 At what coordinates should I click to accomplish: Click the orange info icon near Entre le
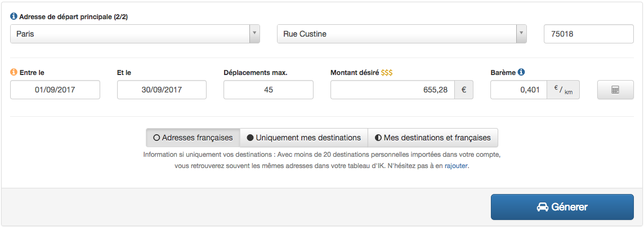click(x=14, y=72)
